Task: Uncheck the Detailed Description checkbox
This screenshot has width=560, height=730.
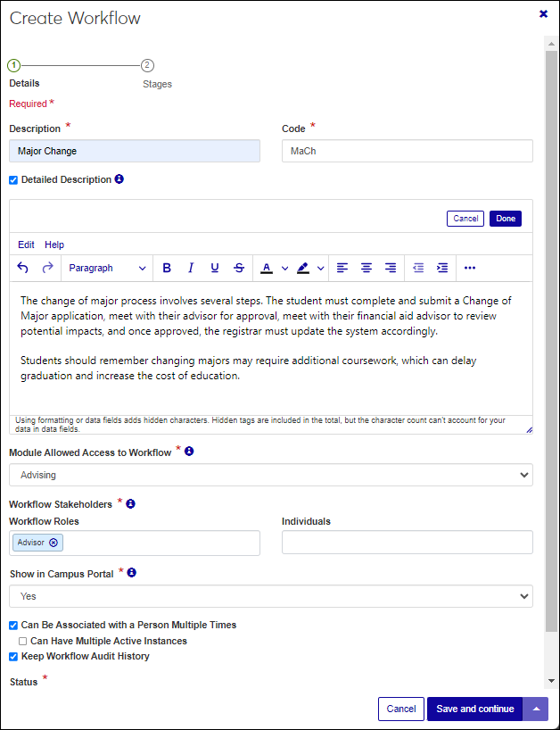Action: click(13, 180)
